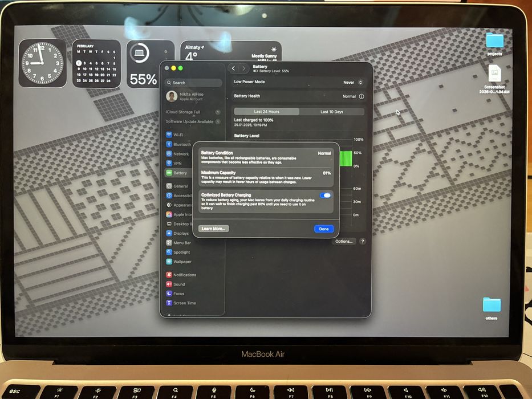The height and width of the screenshot is (399, 532).
Task: Open Focus settings
Action: point(176,294)
